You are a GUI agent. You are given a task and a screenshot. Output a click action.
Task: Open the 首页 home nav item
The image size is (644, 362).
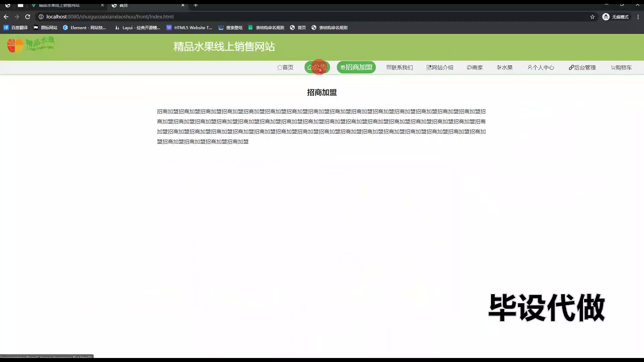click(285, 67)
